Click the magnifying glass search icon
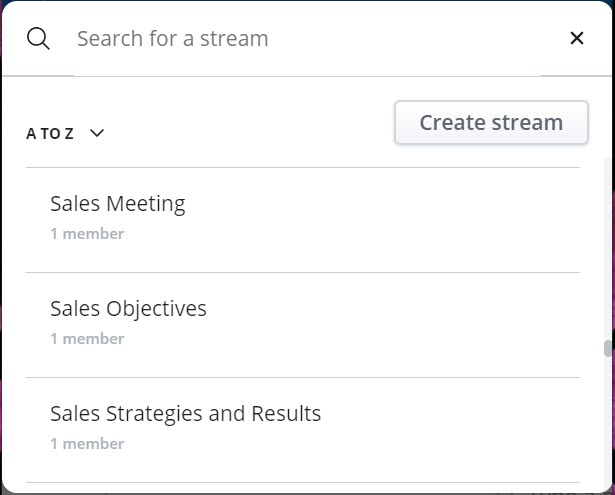The height and width of the screenshot is (495, 615). click(38, 38)
